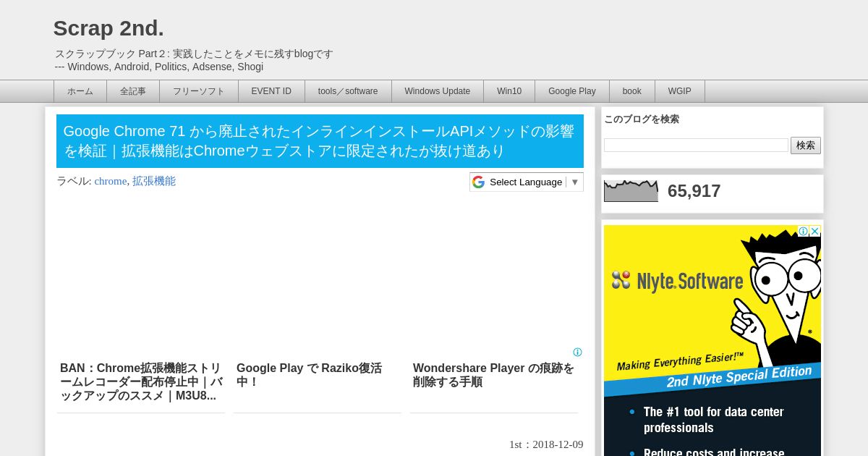
Task: Click the Scrap 2nd. blog title
Action: point(109,28)
